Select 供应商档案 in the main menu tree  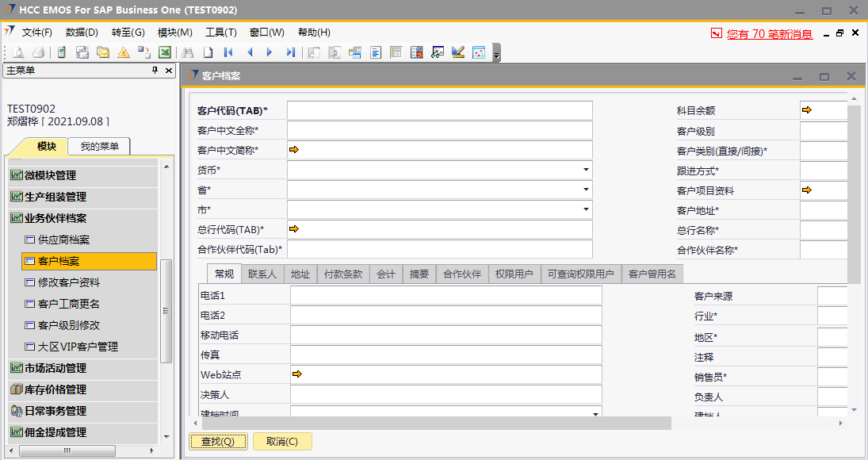63,240
